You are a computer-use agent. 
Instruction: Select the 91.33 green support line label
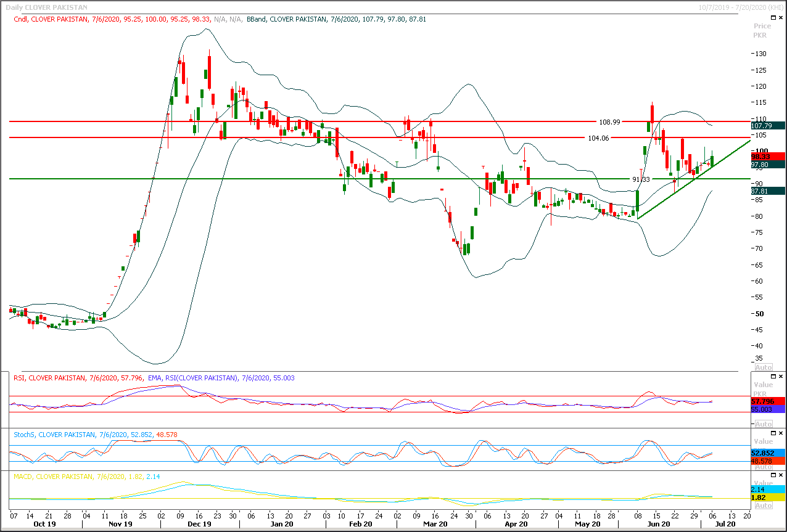(641, 179)
